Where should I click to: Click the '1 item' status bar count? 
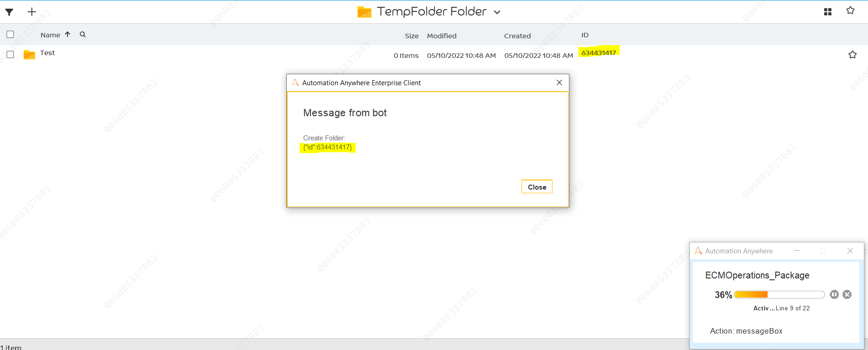click(11, 347)
